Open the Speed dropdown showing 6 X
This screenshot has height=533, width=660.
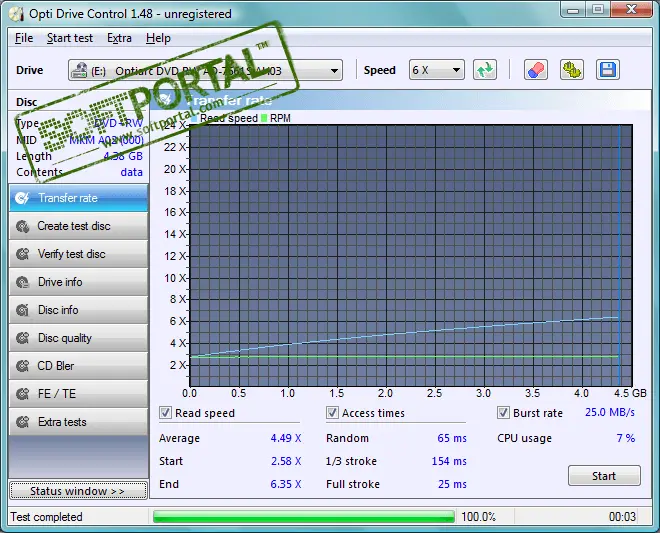456,70
